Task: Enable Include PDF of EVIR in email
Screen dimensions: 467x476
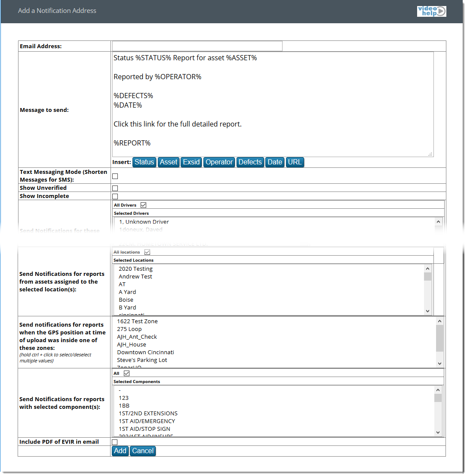Action: pos(115,442)
